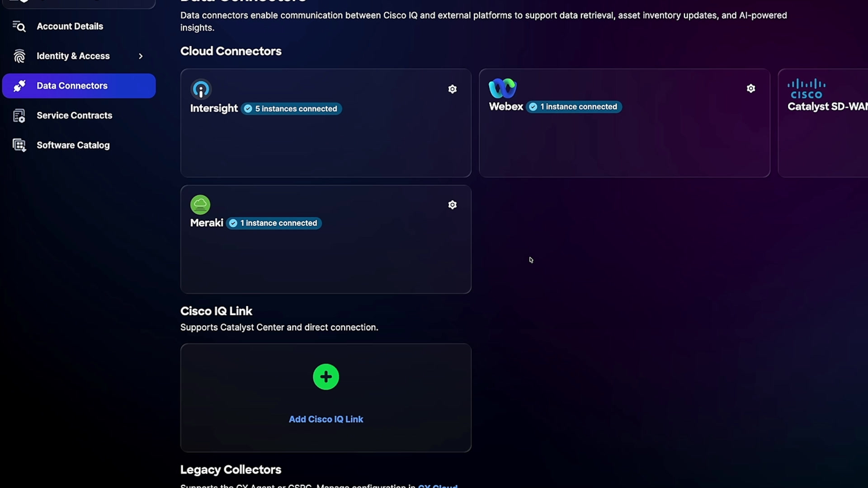Click the Webex badge check icon
Screen dimensions: 868x488
533,107
